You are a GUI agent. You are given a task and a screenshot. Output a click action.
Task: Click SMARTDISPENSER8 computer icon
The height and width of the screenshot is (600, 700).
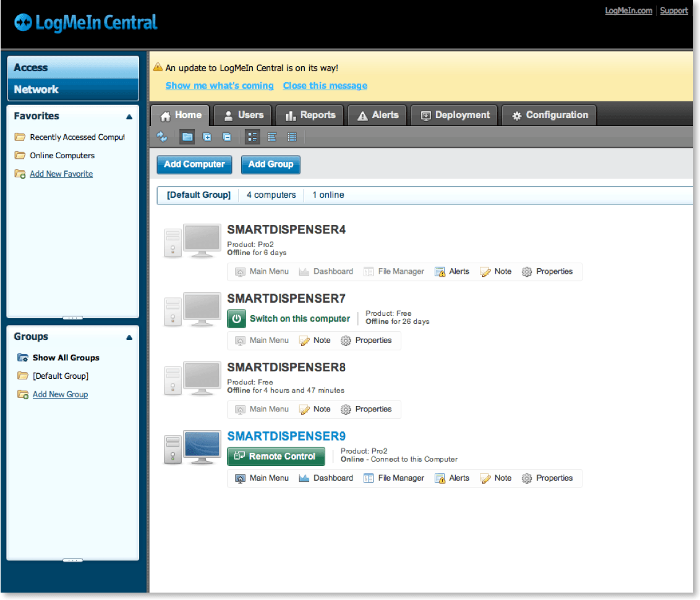192,379
